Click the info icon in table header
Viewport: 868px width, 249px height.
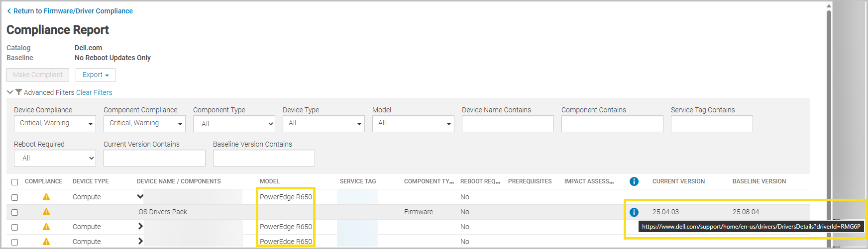click(634, 181)
